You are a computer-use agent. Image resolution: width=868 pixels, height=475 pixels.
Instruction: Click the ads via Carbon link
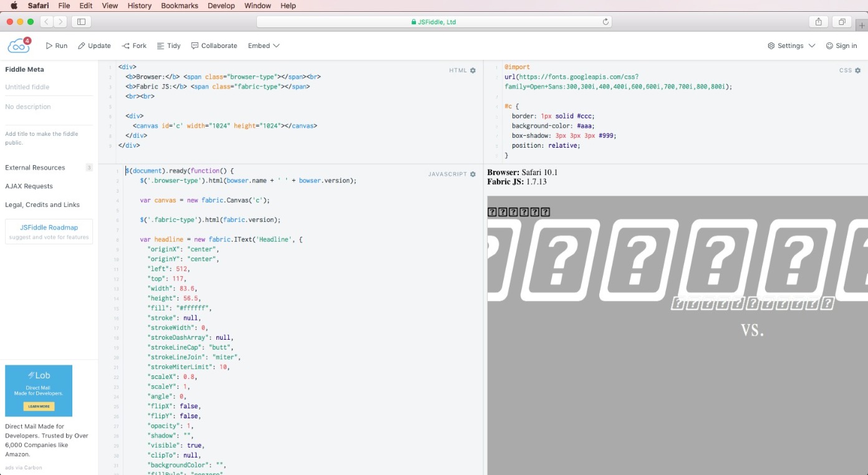click(24, 467)
